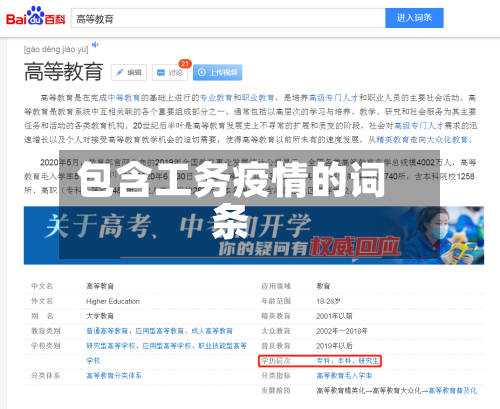Open the 普通高等教育 link

[107, 331]
